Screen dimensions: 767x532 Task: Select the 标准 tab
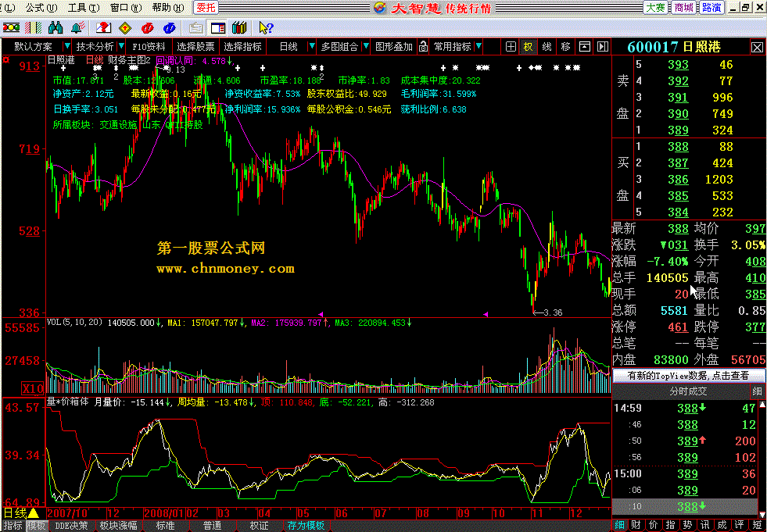(165, 526)
